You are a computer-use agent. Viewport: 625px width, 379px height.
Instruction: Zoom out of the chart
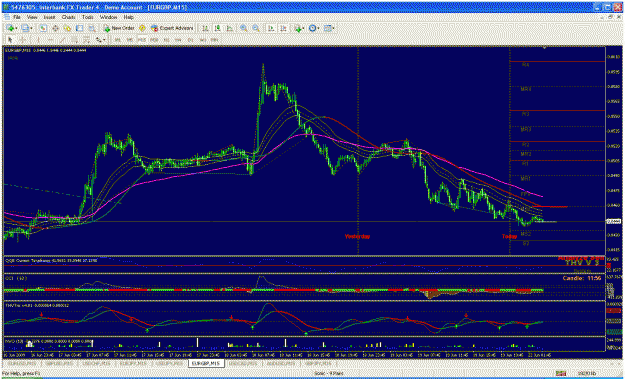[256, 28]
